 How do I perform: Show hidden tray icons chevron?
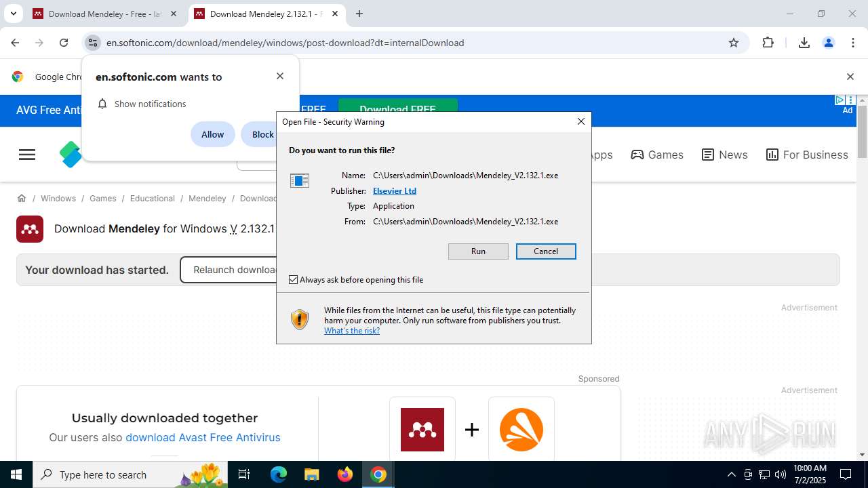tap(731, 474)
